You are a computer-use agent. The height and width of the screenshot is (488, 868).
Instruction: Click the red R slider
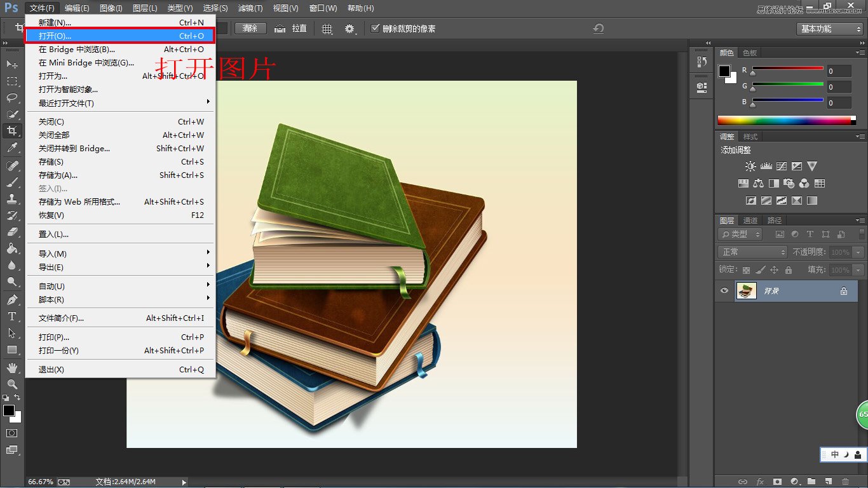pos(788,68)
